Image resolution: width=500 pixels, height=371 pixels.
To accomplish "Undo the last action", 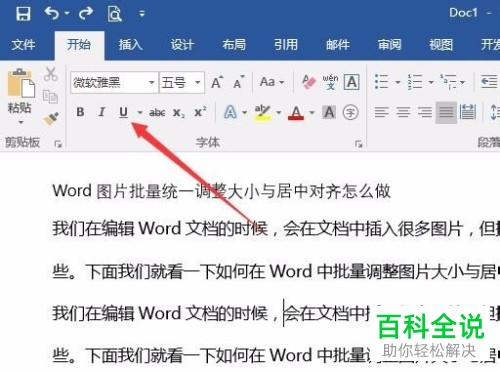I will [52, 14].
